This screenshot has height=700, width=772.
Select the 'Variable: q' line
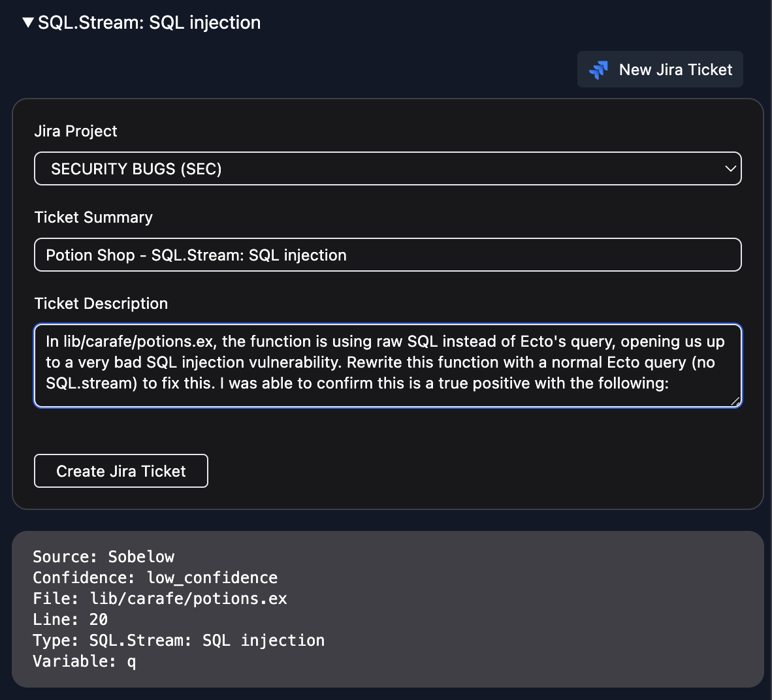(84, 661)
